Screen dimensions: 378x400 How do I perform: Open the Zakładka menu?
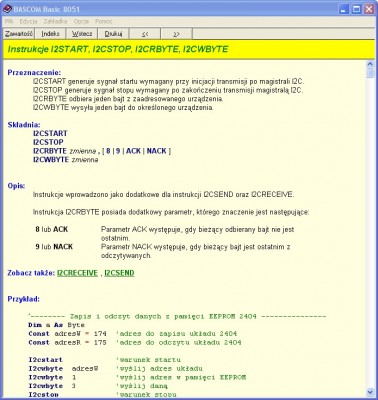click(55, 21)
